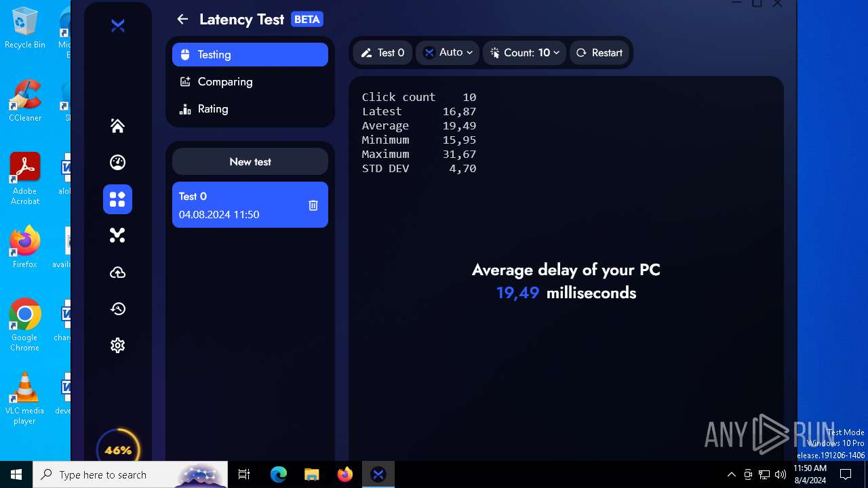The height and width of the screenshot is (488, 868).
Task: Go back using the arrow beside Latency Test
Action: 182,19
